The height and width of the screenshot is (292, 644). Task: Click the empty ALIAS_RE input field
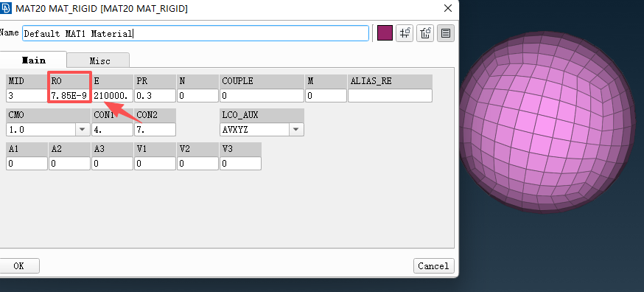click(x=391, y=96)
